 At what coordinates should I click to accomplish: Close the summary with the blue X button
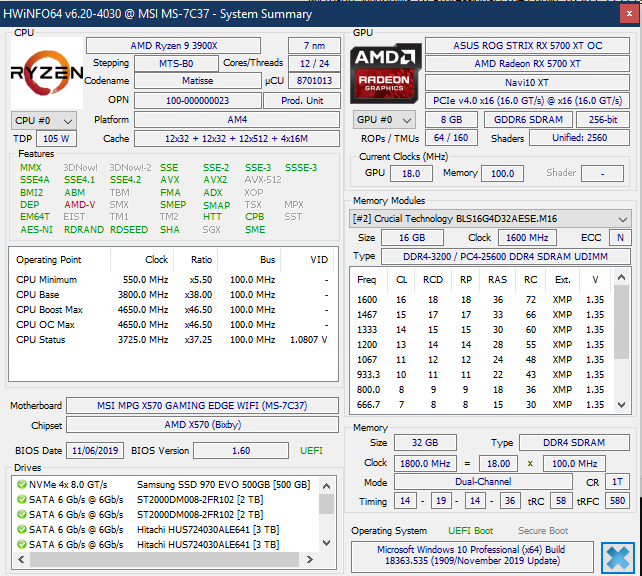[x=617, y=558]
